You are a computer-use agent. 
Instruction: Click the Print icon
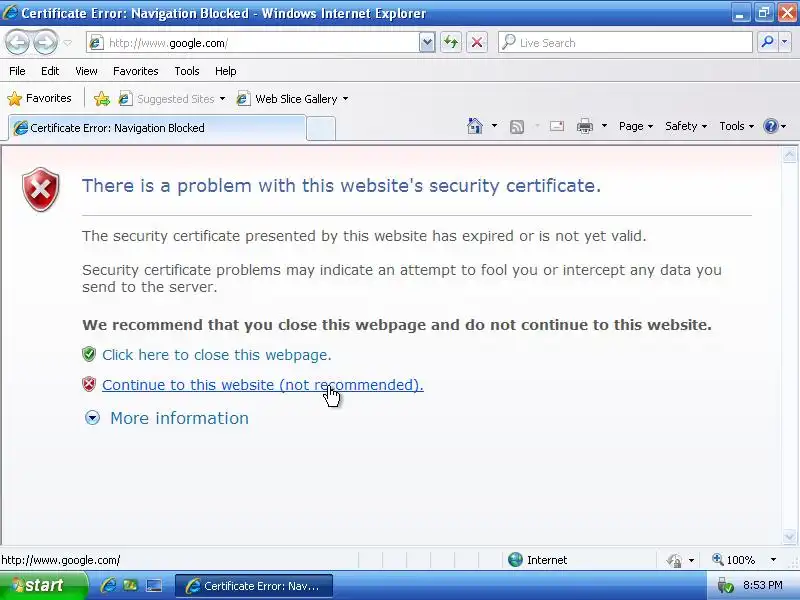tap(585, 126)
